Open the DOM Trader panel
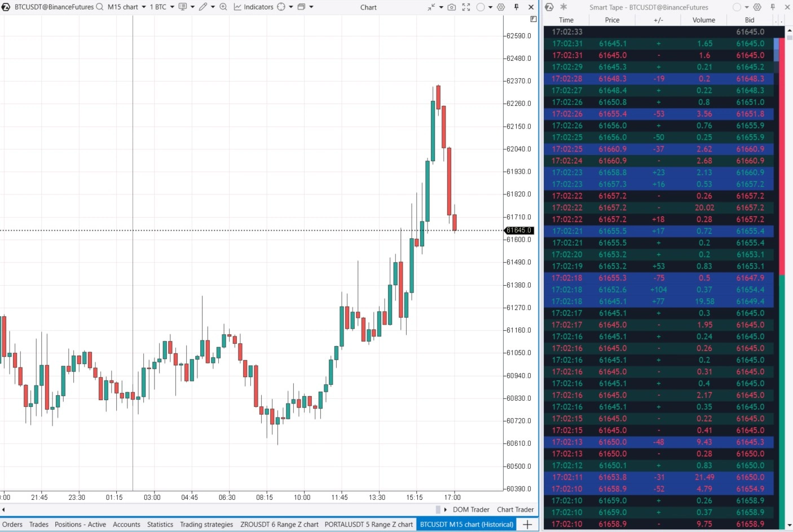This screenshot has width=793, height=532. pos(470,509)
